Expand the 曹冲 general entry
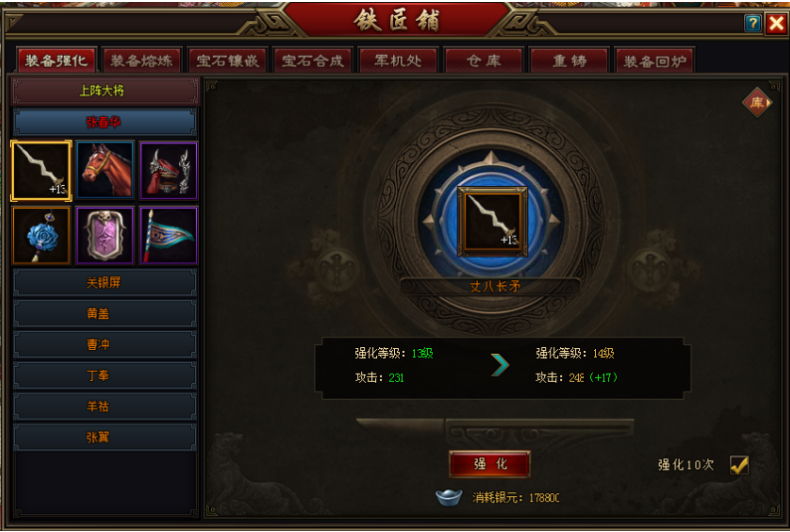The image size is (790, 532). (x=104, y=345)
